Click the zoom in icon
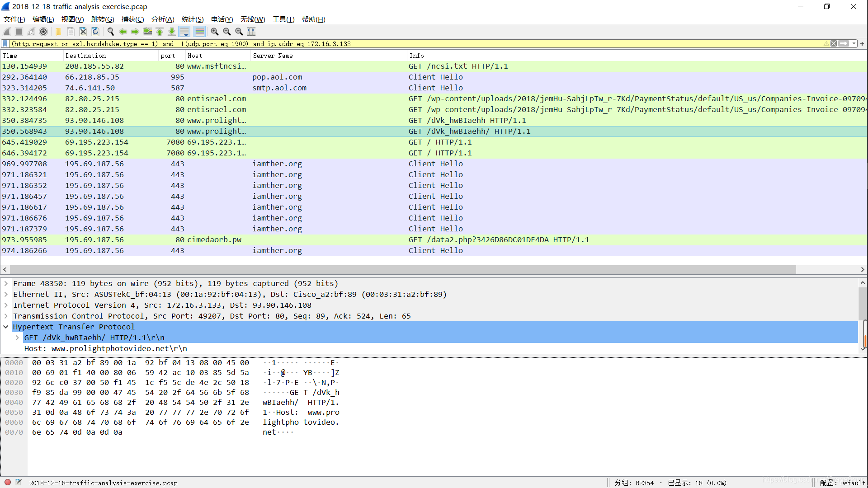Screen dimensions: 868x488 [x=214, y=32]
